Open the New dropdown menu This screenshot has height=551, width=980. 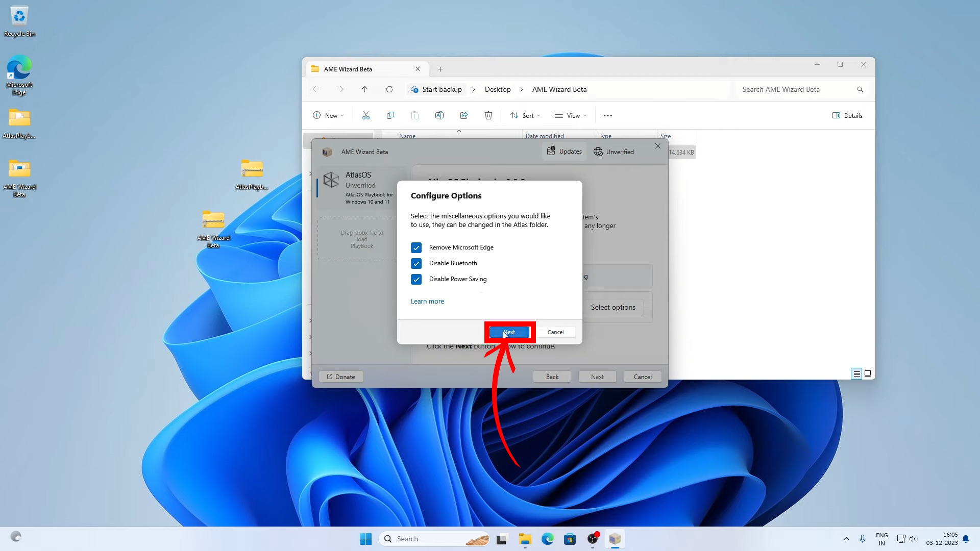click(x=328, y=116)
